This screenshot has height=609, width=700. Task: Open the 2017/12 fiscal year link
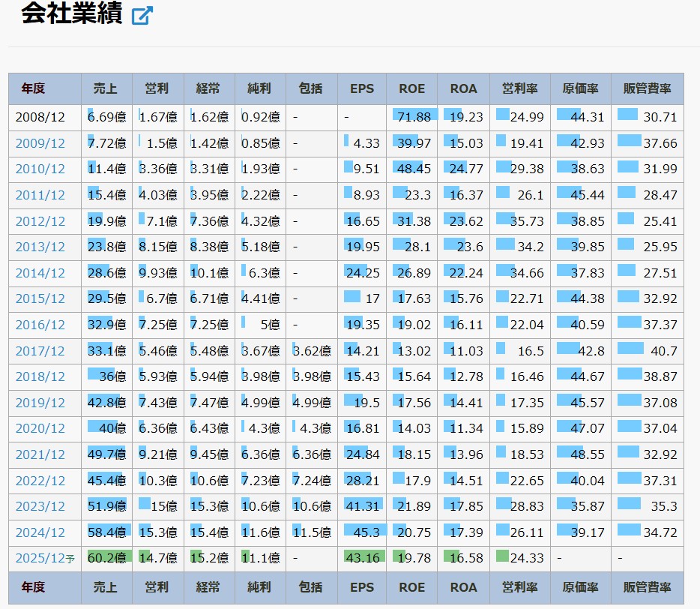40,351
